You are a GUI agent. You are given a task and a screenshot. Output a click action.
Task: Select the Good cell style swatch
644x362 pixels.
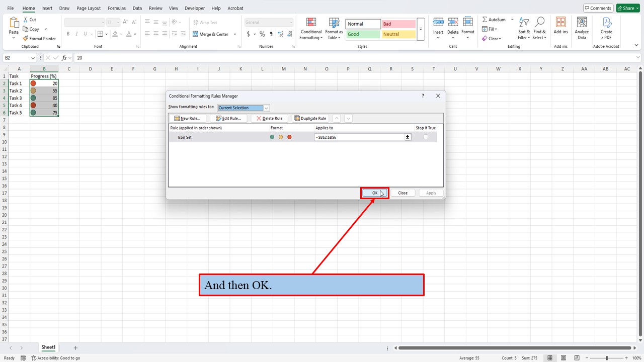coord(362,34)
